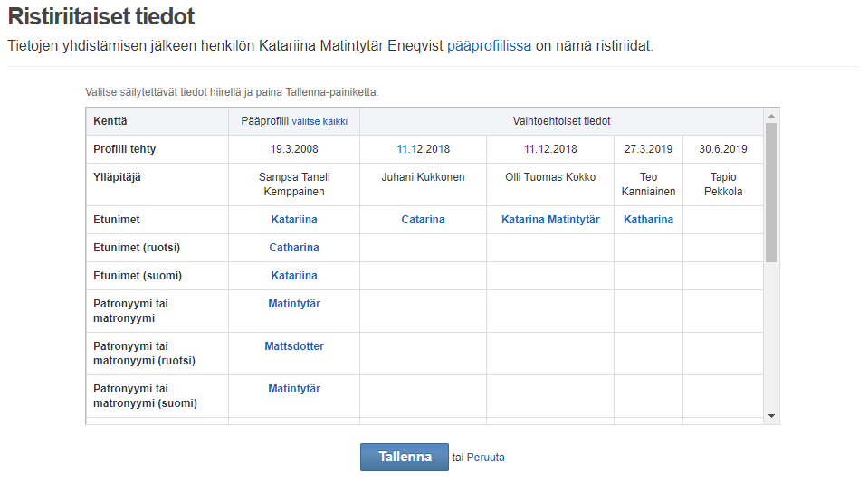
Task: Choose first name Catarina
Action: coord(423,220)
